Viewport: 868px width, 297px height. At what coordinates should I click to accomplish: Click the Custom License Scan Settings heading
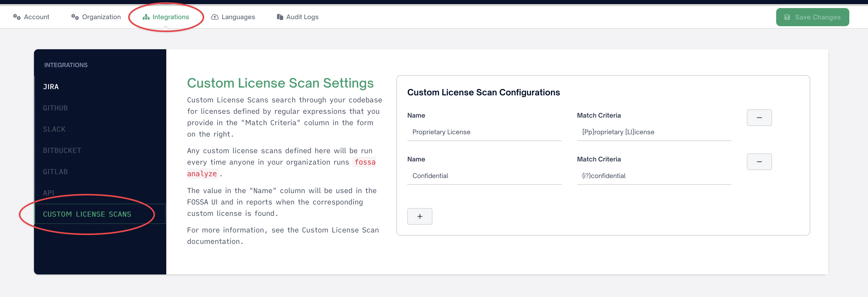pyautogui.click(x=280, y=83)
